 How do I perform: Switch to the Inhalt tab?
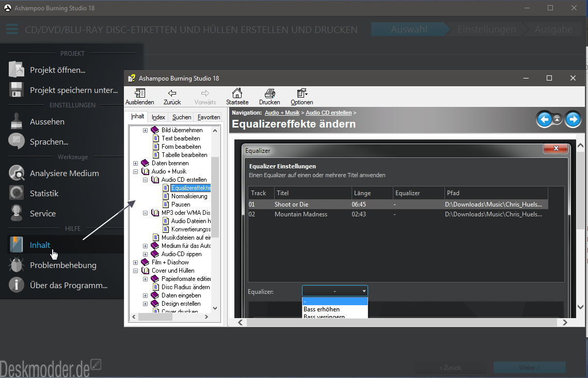click(x=137, y=117)
